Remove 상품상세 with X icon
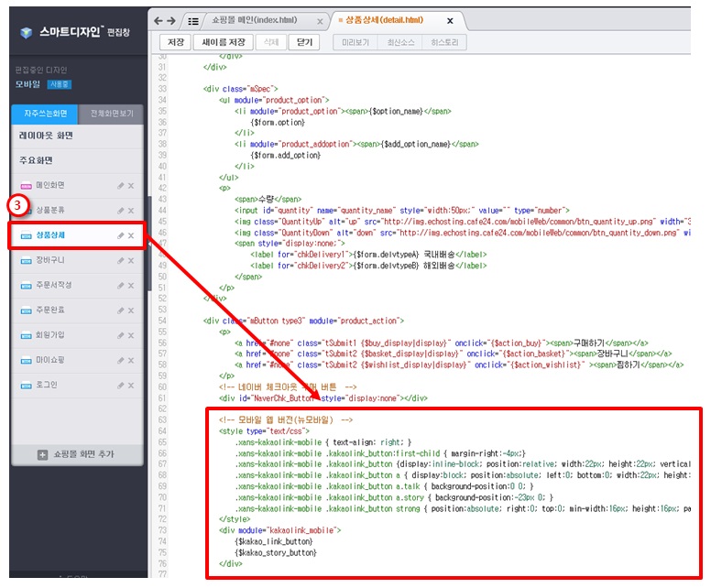This screenshot has height=588, width=711. pos(131,235)
